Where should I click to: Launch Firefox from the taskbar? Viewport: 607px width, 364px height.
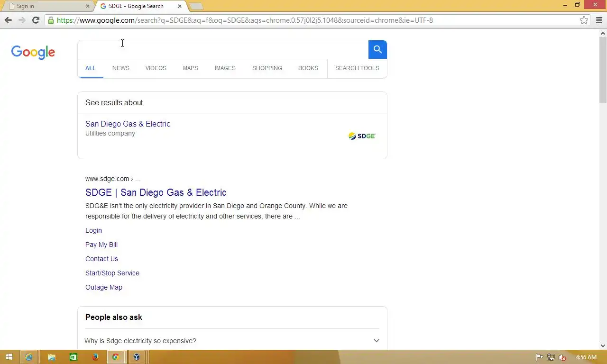click(95, 357)
